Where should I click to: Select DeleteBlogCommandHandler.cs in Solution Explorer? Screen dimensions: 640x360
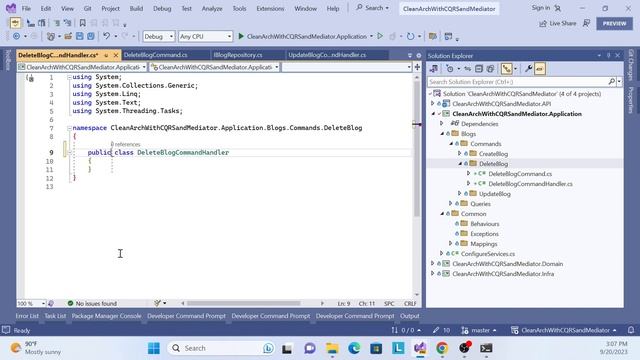pos(530,184)
